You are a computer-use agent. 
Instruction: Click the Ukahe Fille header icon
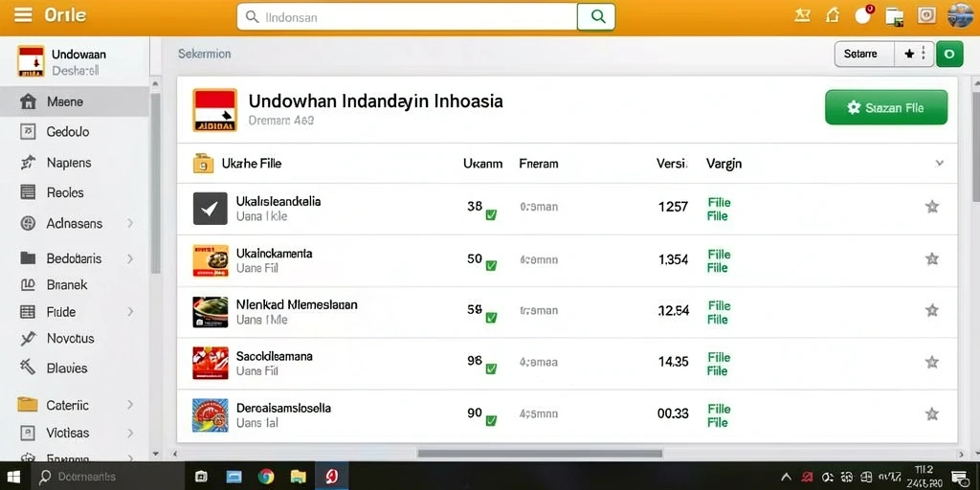(x=203, y=163)
